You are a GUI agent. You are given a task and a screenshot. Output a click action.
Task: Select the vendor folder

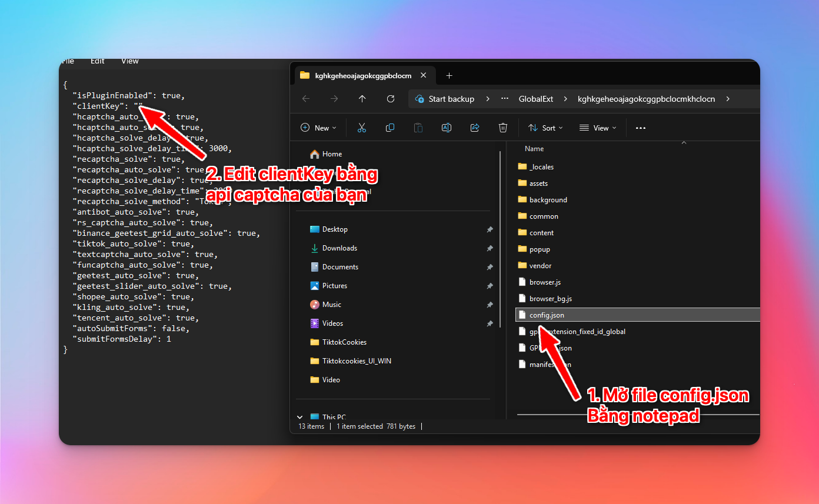pyautogui.click(x=540, y=266)
